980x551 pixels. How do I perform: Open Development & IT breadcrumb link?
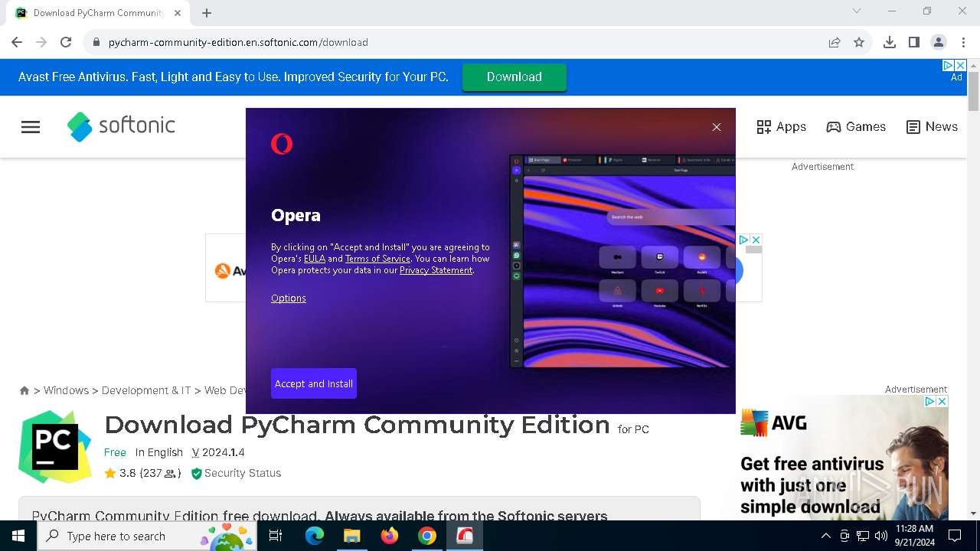(146, 390)
